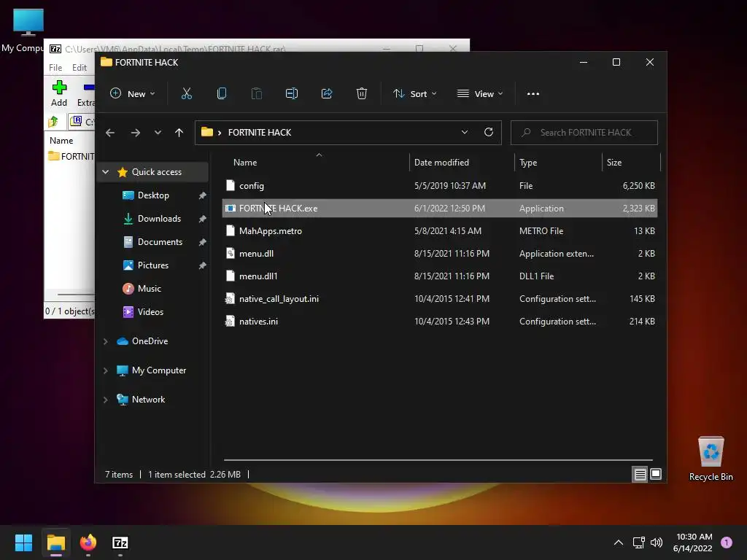The height and width of the screenshot is (560, 747).
Task: Switch to details view layout icon
Action: pos(640,474)
